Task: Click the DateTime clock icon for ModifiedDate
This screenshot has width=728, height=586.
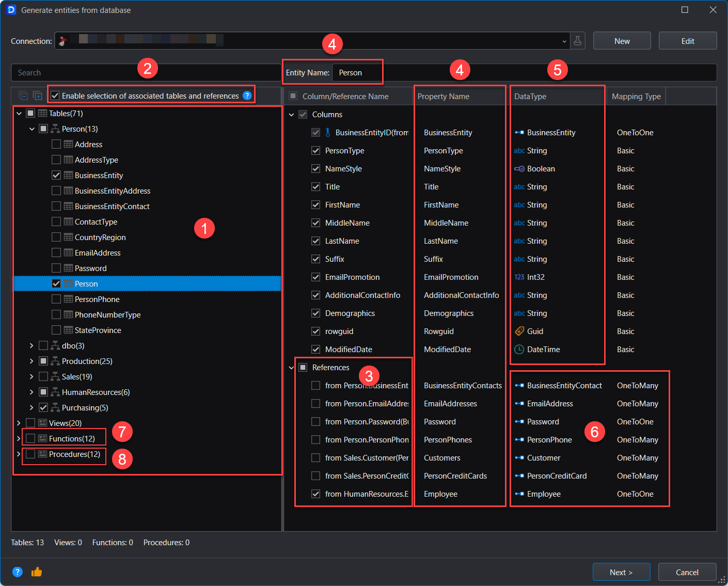Action: (x=519, y=349)
